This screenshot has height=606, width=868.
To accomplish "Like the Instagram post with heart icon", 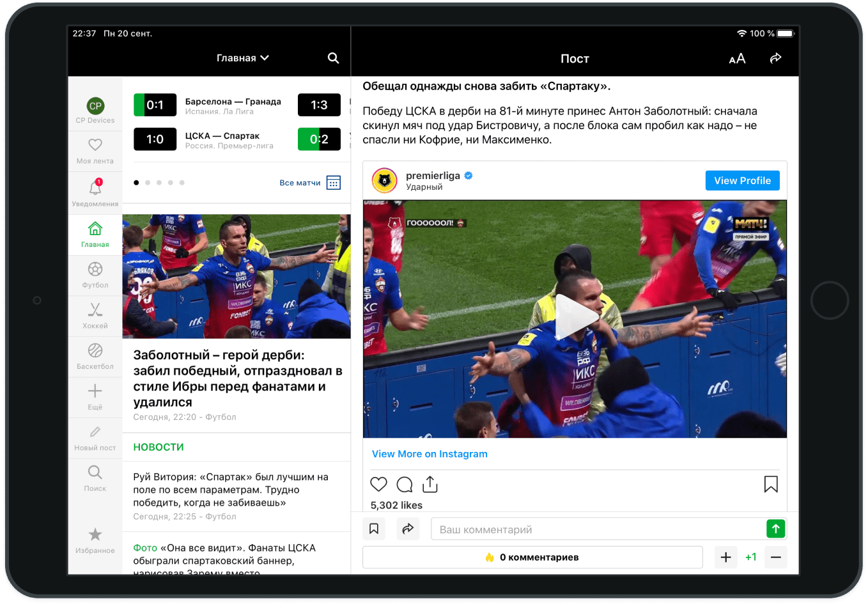I will tap(379, 485).
